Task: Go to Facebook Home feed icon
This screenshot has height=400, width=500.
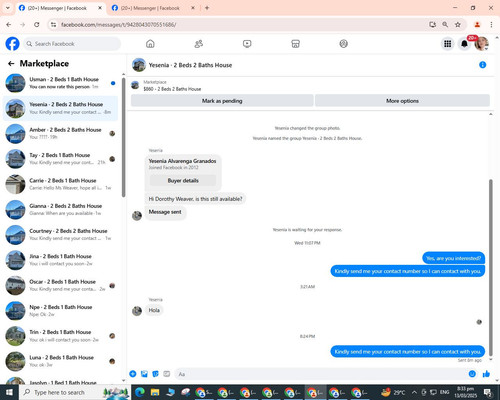Action: [x=150, y=44]
